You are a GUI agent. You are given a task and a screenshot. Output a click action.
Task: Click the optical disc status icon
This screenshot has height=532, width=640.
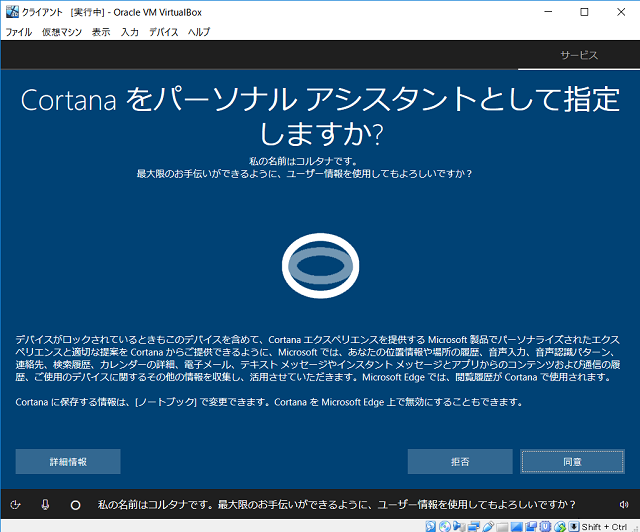[445, 526]
